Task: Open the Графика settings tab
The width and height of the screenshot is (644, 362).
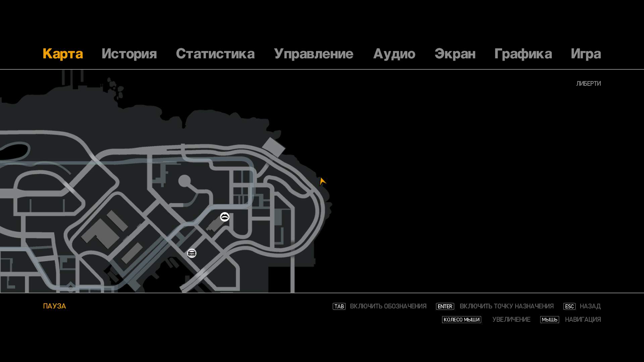Action: point(523,54)
